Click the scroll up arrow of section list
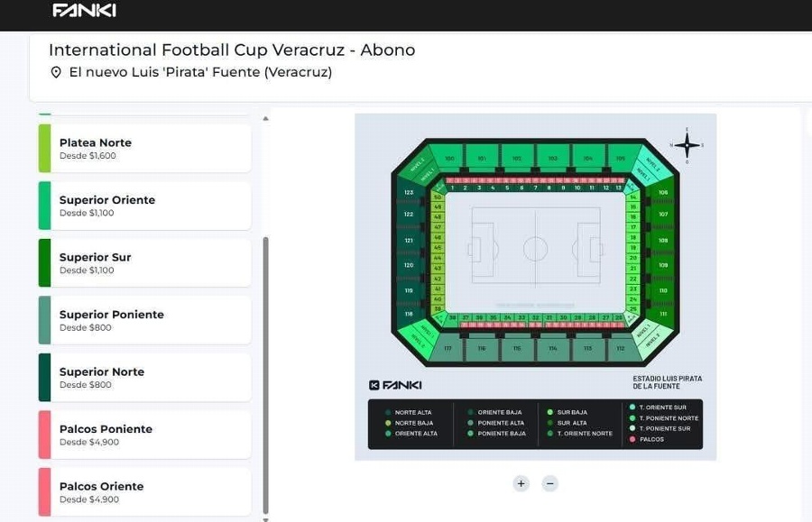This screenshot has height=522, width=812. pos(265,118)
